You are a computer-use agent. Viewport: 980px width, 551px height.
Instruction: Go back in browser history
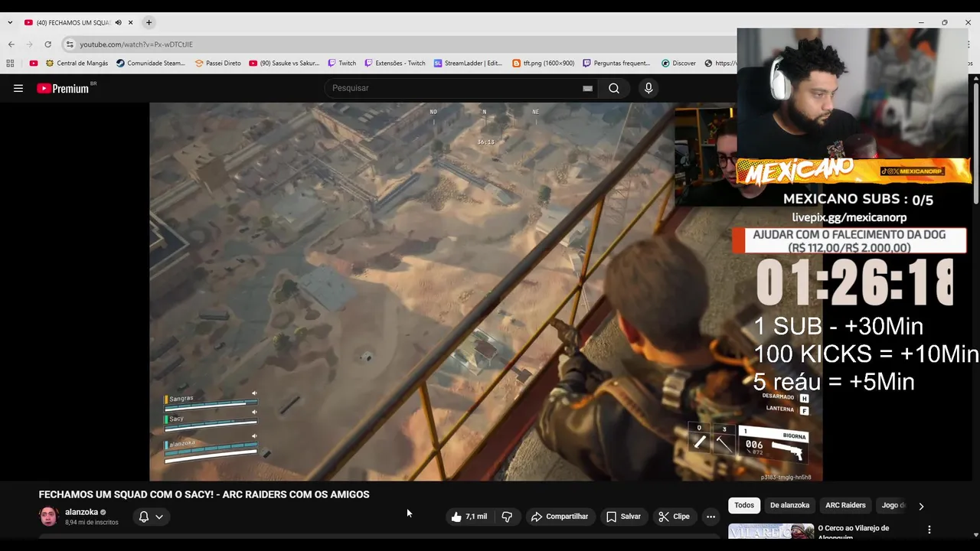[11, 44]
